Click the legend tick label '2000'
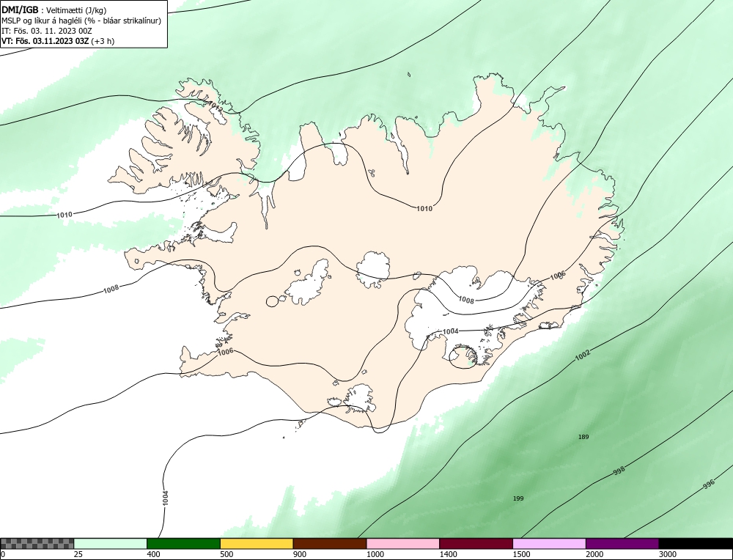This screenshot has height=560, width=733. click(x=594, y=554)
